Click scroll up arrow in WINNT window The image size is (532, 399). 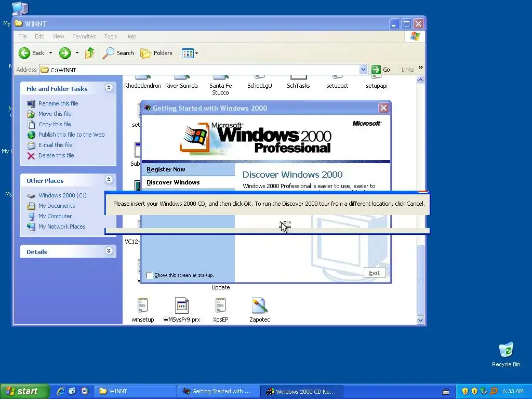420,80
